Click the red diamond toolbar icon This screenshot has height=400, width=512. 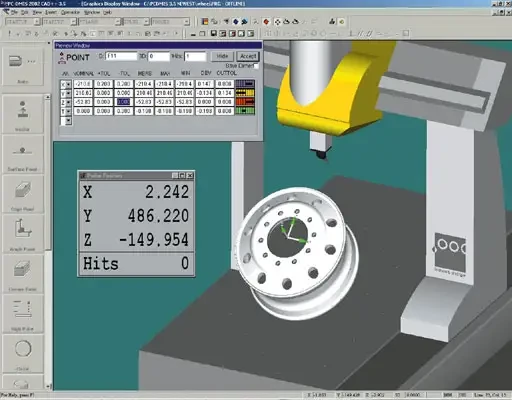click(266, 22)
